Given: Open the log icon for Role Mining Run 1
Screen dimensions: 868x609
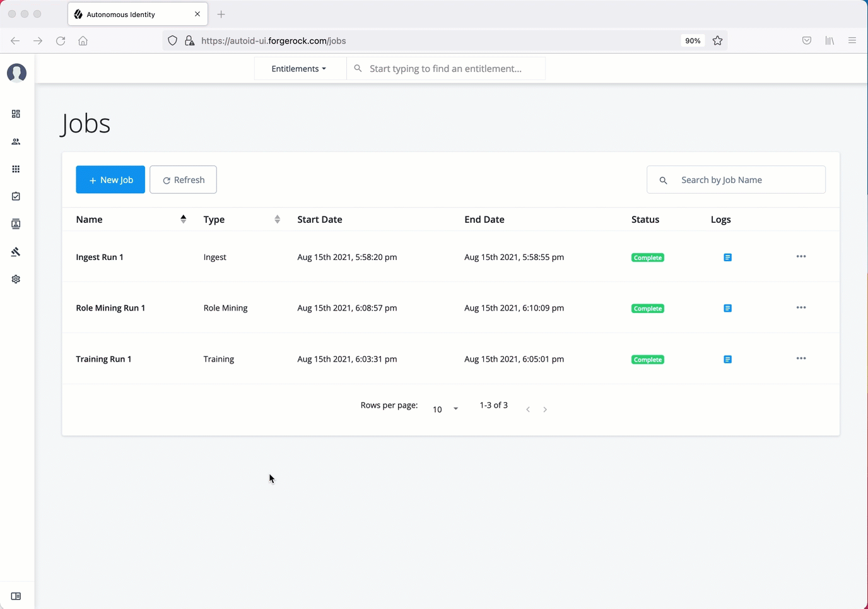Looking at the screenshot, I should coord(727,309).
